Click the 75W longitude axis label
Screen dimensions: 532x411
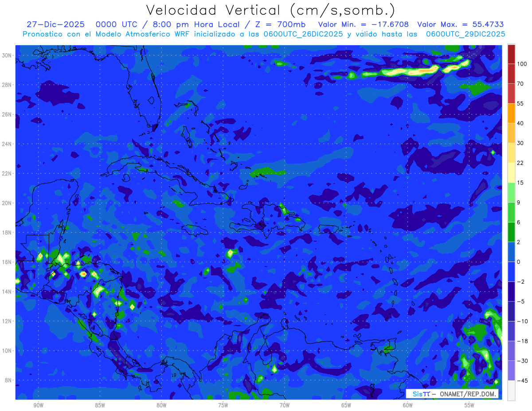coord(223,406)
